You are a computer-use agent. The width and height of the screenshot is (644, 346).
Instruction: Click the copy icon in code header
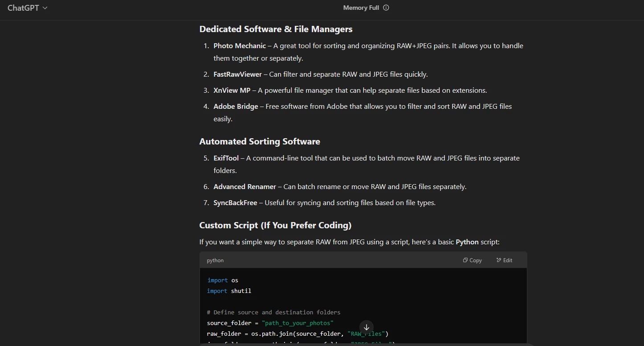point(465,260)
